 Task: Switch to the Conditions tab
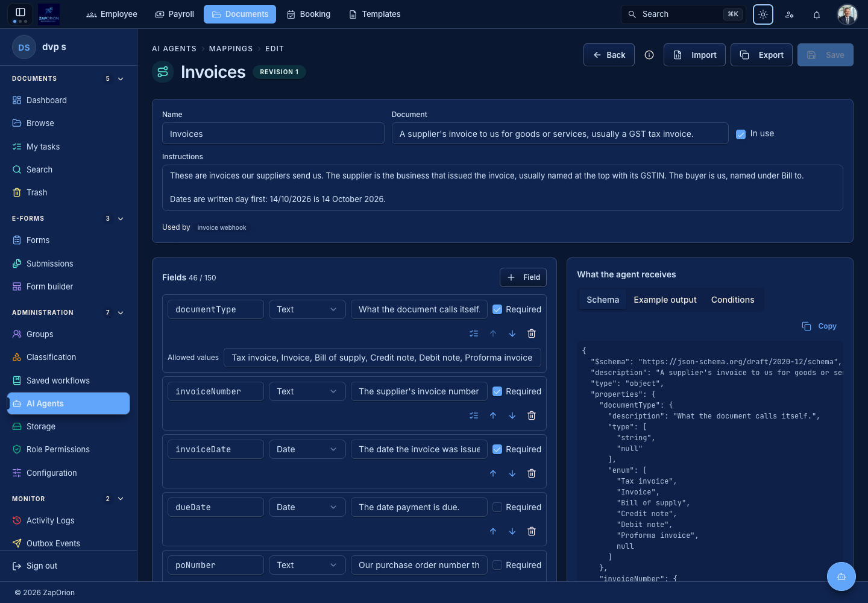[x=732, y=300]
